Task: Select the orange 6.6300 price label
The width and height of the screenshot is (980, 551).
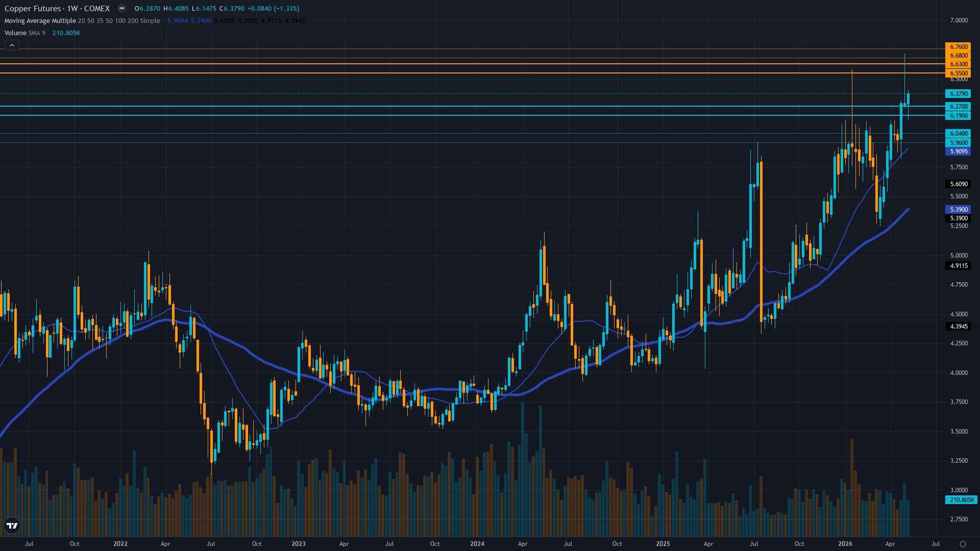Action: click(958, 64)
